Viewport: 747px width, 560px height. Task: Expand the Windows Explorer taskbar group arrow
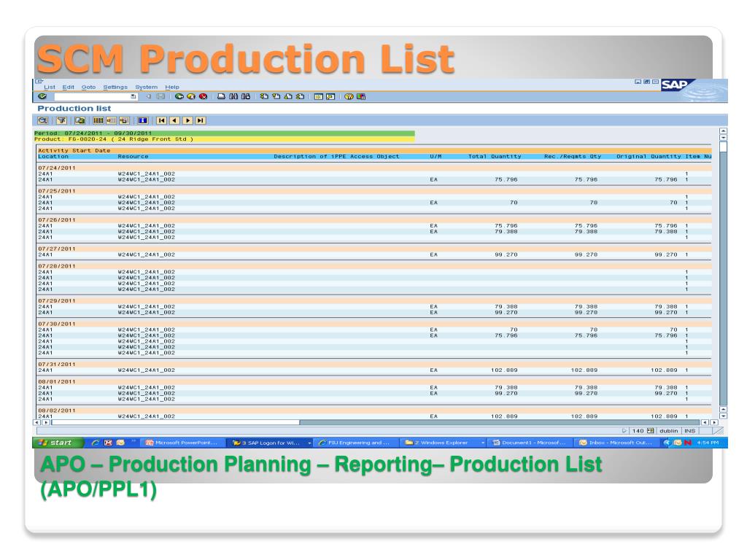pos(482,443)
